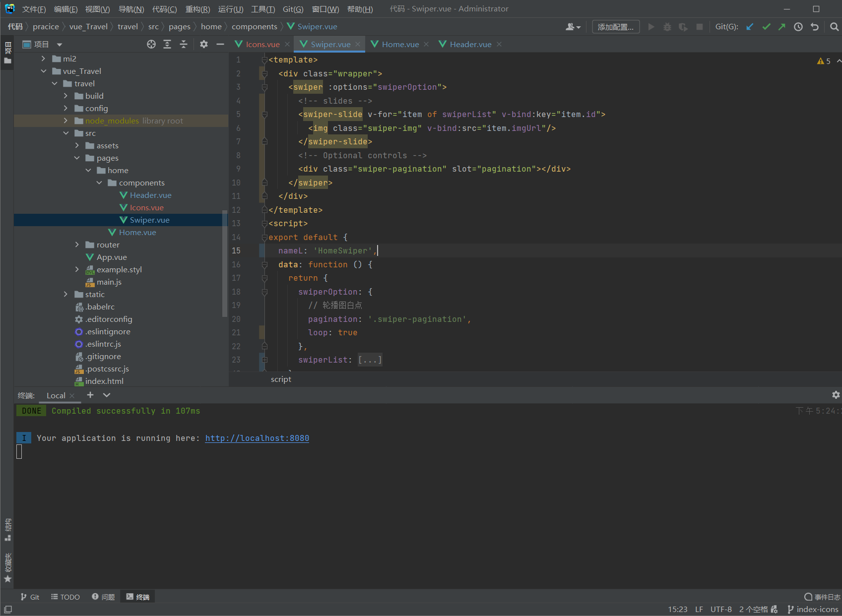Viewport: 842px width, 616px height.
Task: Collapse the src folder
Action: tap(66, 133)
